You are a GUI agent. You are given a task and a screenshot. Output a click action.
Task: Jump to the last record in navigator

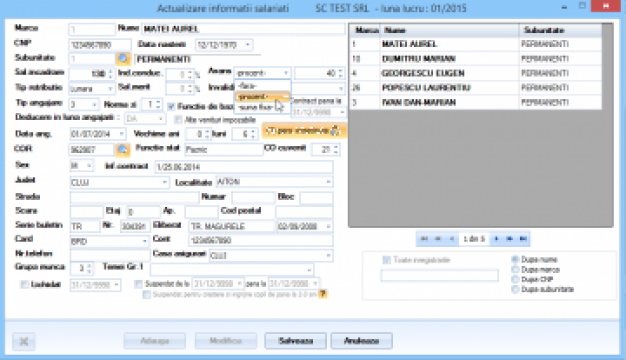(523, 239)
